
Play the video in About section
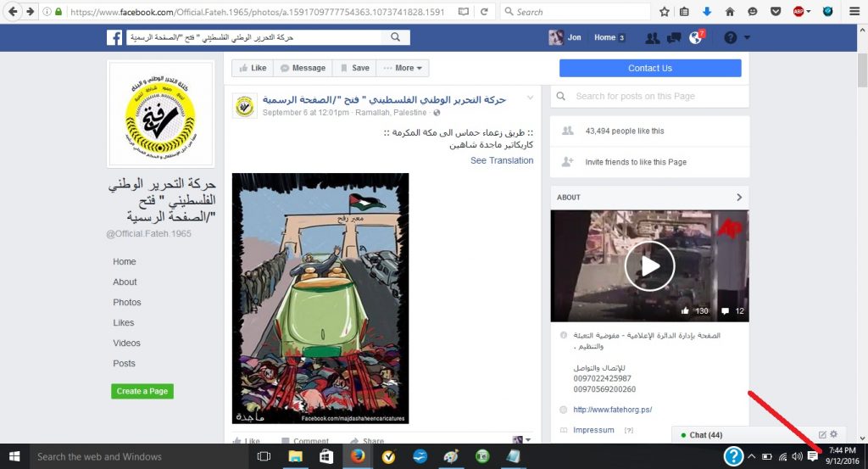650,265
